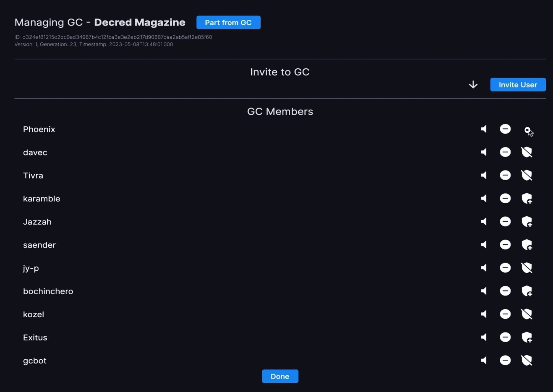553x392 pixels.
Task: Select the Phoenix member name
Action: pyautogui.click(x=39, y=129)
